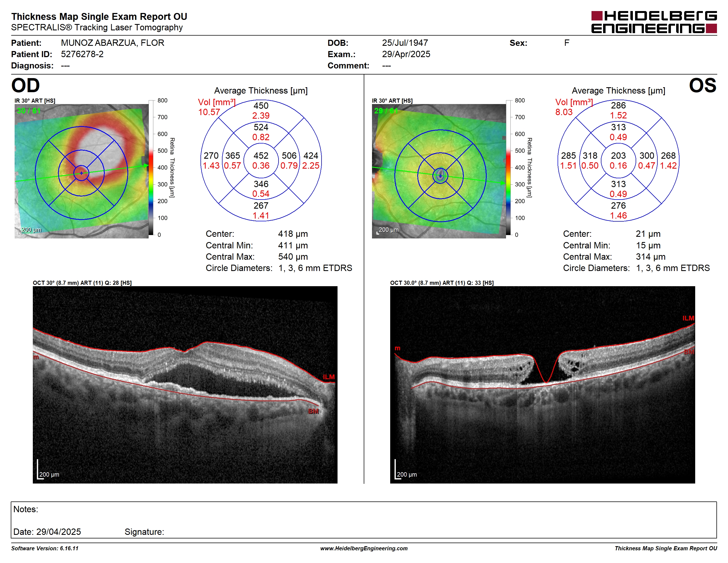Click the Patient ID 5276278-2
Image resolution: width=728 pixels, height=563 pixels.
point(82,54)
